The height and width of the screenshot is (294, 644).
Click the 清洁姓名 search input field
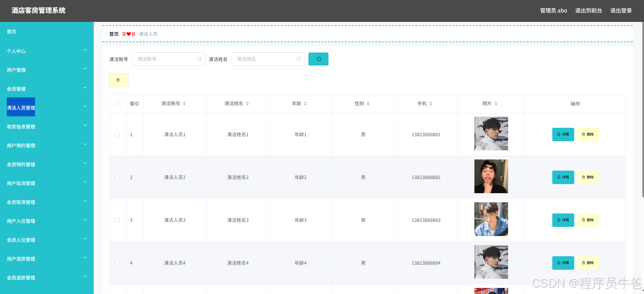(268, 59)
